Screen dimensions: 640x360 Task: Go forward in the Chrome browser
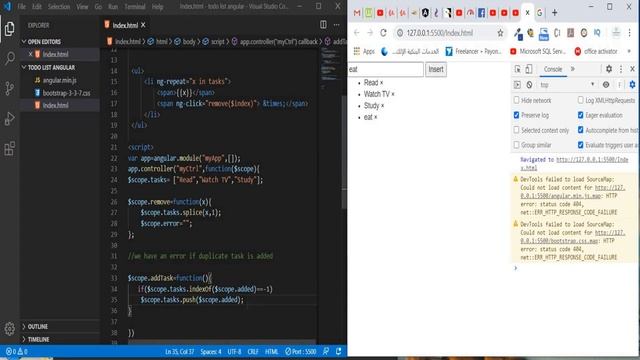click(370, 33)
